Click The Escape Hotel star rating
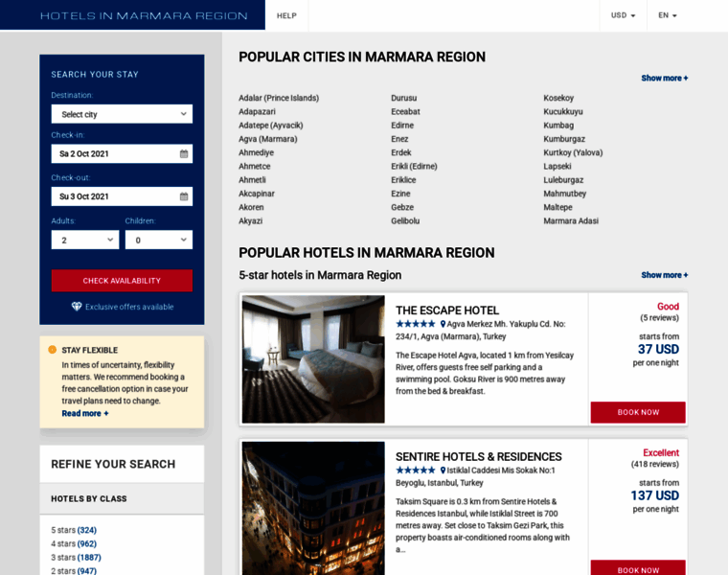728x575 pixels. pos(416,324)
